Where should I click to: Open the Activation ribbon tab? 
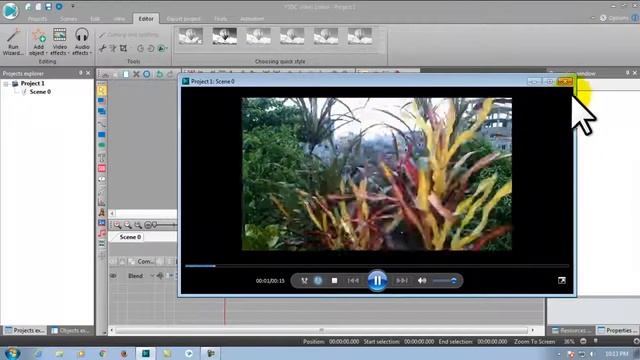point(252,19)
